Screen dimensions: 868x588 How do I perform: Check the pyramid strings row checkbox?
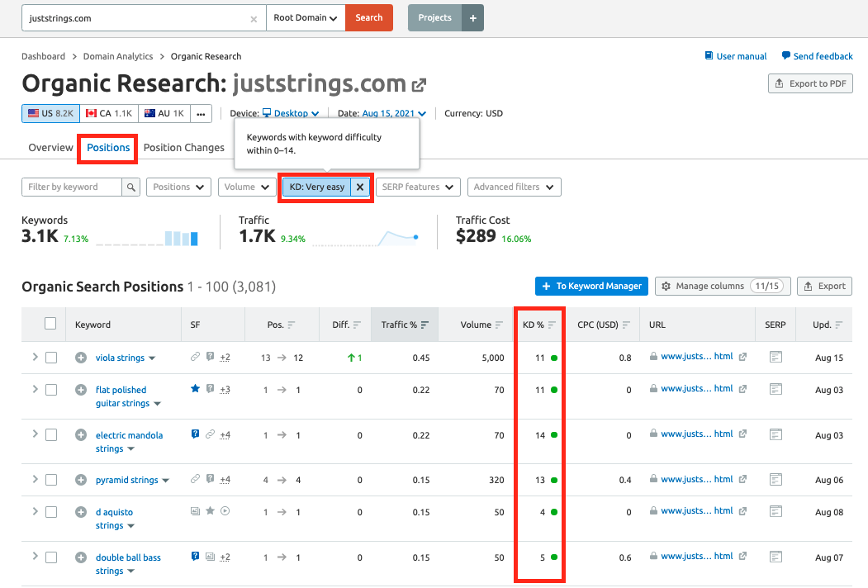(51, 480)
